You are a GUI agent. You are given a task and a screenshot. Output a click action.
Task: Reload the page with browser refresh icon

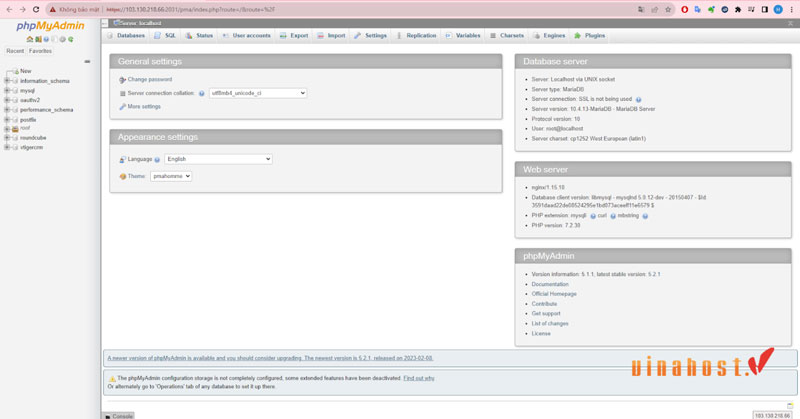tap(36, 10)
